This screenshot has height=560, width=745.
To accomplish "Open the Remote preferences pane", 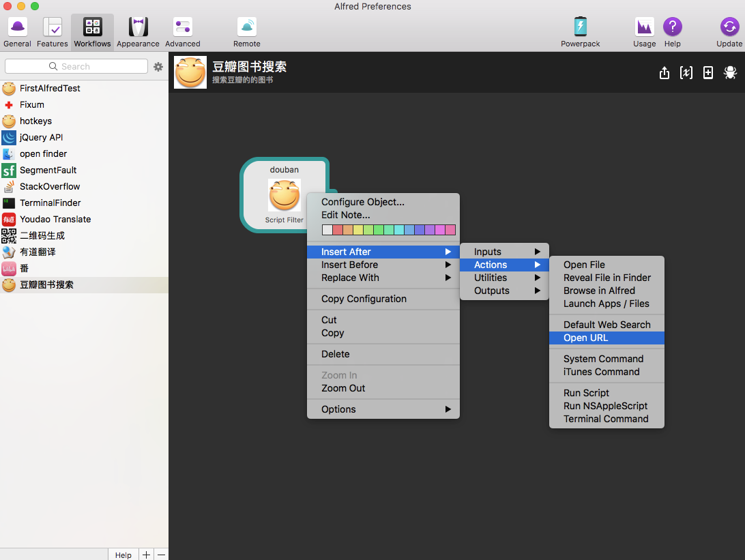I will [x=246, y=32].
